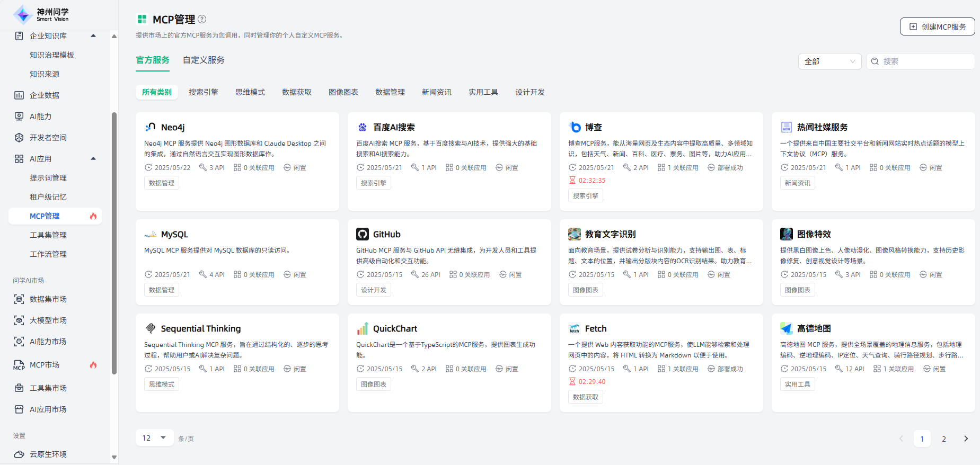Click the 博查 card logo icon
Screen dimensions: 980x465
tap(575, 127)
